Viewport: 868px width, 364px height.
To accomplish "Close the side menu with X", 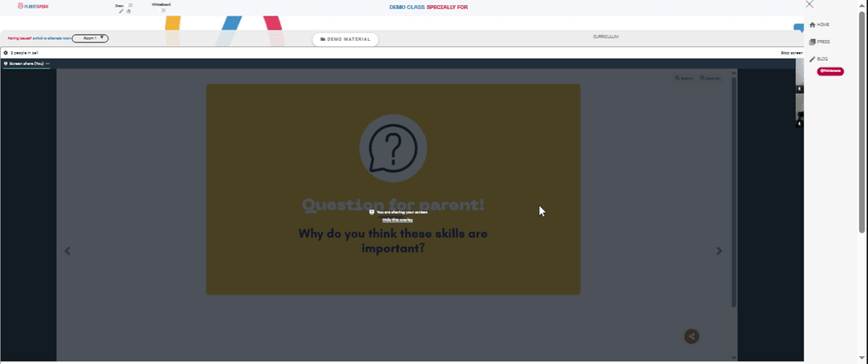I will (x=810, y=3).
